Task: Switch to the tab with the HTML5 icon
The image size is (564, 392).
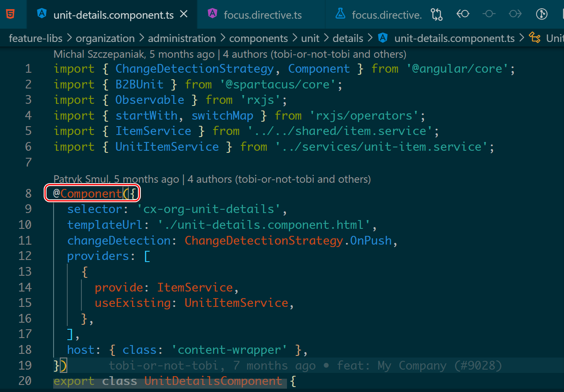Action: [x=10, y=15]
